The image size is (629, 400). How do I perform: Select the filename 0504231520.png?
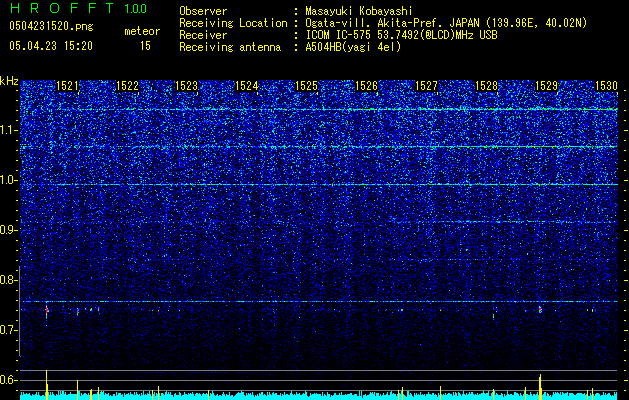51,26
